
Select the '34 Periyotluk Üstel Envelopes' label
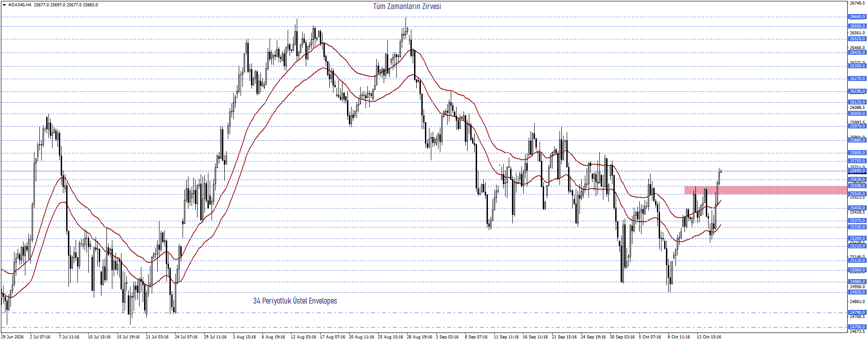295,301
